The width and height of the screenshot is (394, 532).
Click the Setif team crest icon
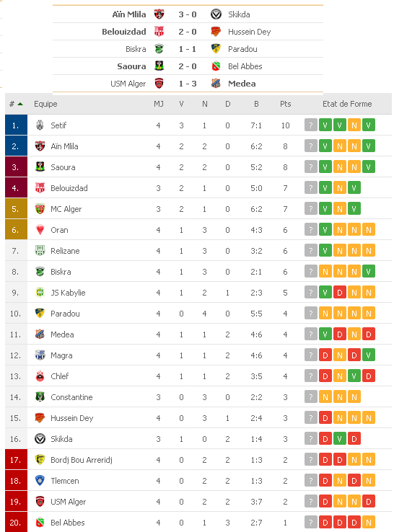tap(40, 125)
